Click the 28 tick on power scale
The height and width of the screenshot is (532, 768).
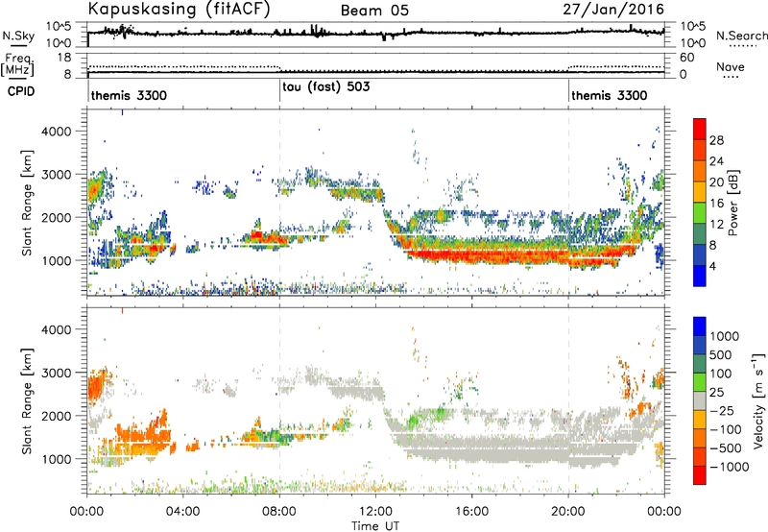click(716, 140)
